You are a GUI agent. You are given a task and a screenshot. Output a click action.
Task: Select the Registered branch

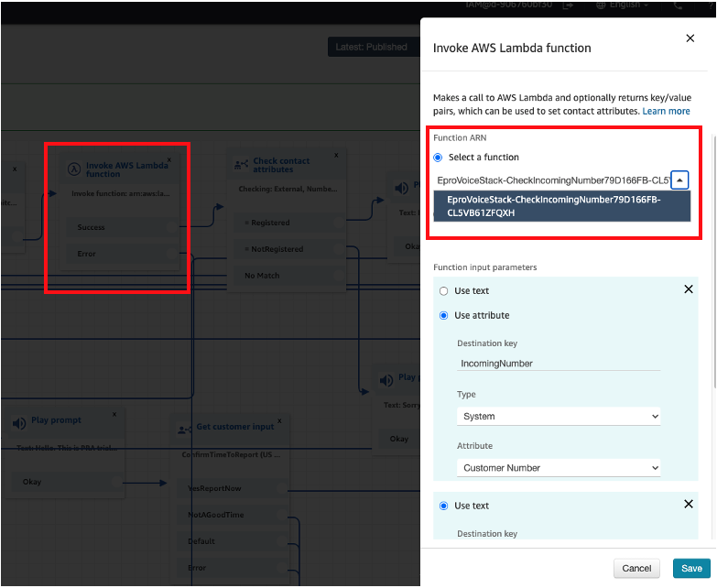(290, 223)
